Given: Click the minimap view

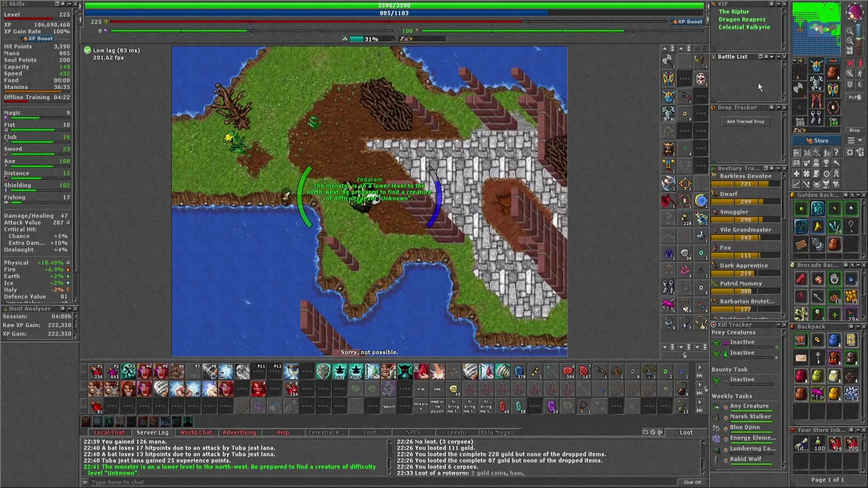Looking at the screenshot, I should click(816, 28).
